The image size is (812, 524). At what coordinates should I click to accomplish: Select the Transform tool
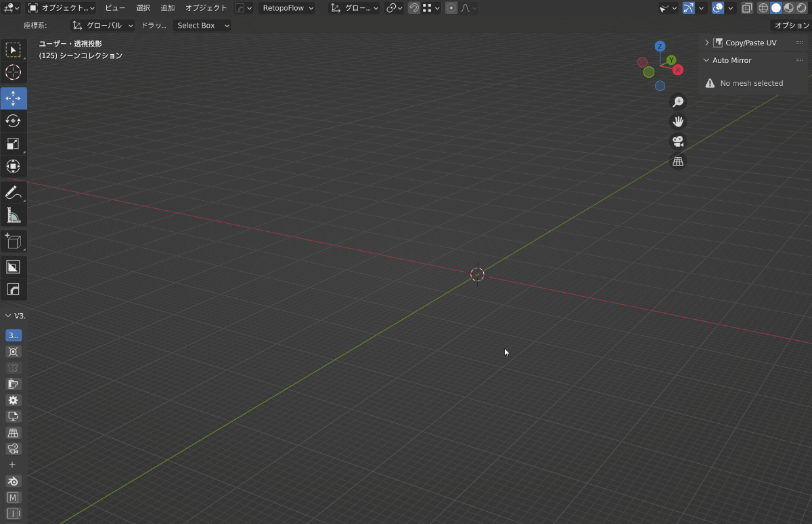(14, 166)
